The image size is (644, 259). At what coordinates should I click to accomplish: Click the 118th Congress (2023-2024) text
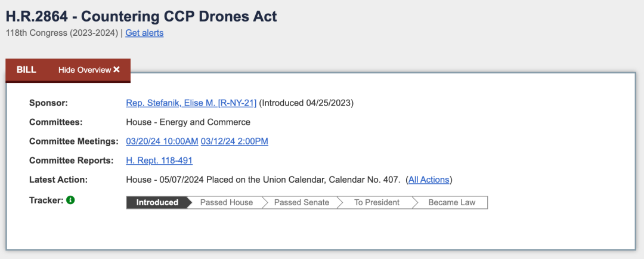tap(61, 33)
